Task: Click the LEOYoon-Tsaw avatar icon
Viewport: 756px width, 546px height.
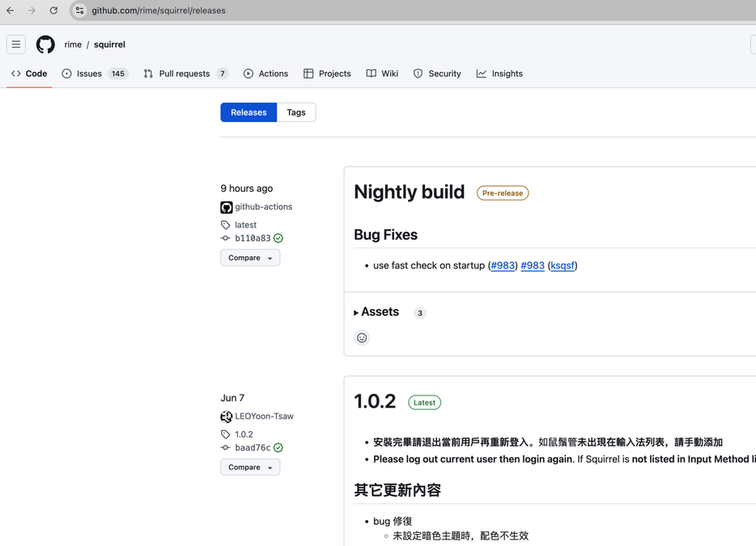Action: [x=226, y=417]
